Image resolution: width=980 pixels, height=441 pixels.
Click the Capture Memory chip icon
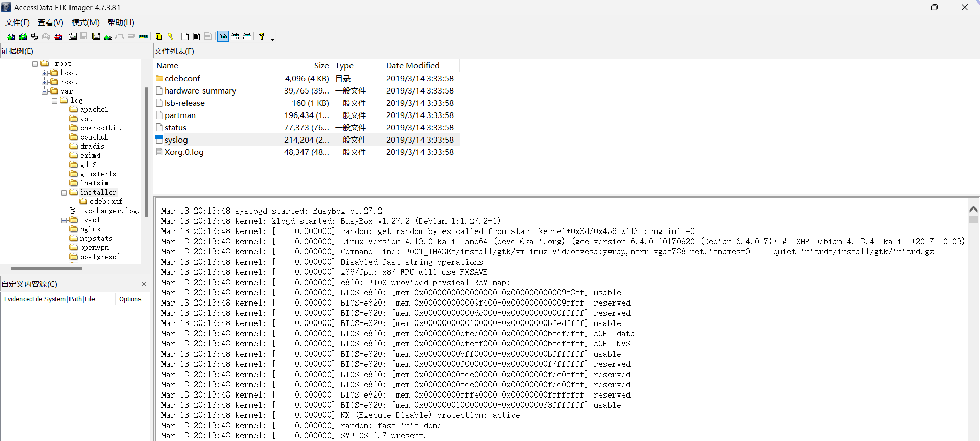click(x=144, y=37)
